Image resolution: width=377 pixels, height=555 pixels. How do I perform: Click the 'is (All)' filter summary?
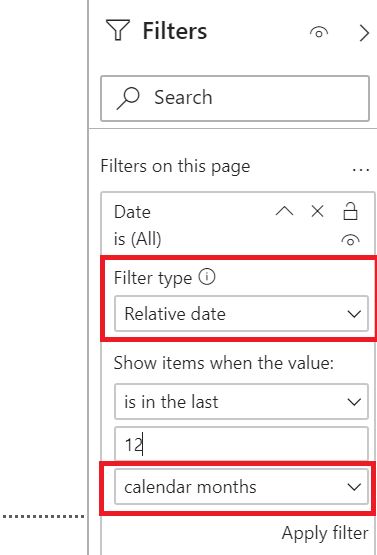tap(138, 239)
